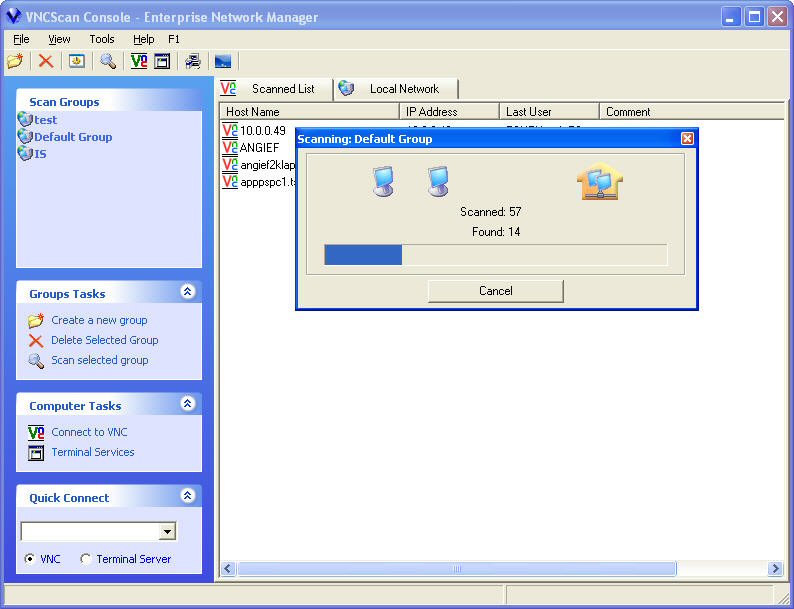Viewport: 794px width, 609px height.
Task: Click the blue desktop screen toolbar icon
Action: [x=223, y=61]
